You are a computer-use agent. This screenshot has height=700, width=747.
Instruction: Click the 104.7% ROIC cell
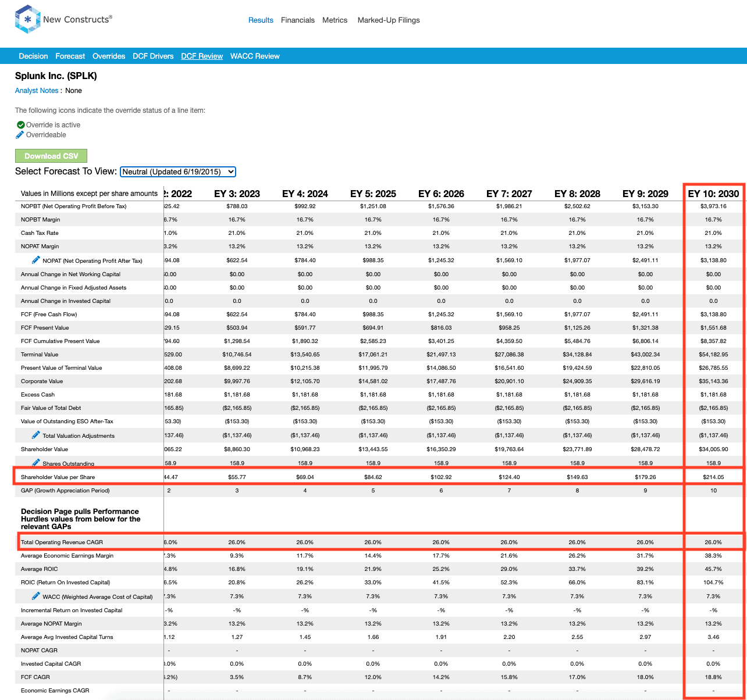[x=713, y=583]
